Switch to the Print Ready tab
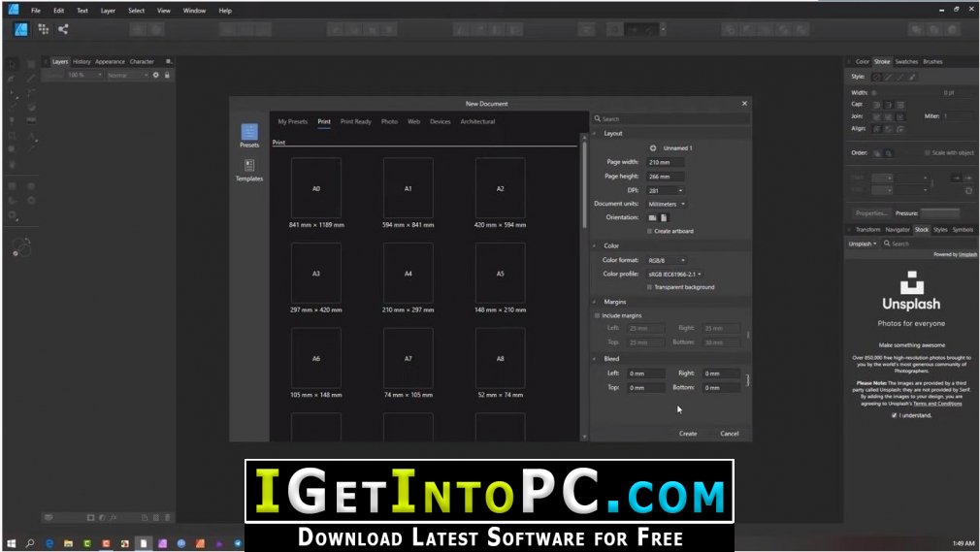The height and width of the screenshot is (552, 980). tap(356, 122)
